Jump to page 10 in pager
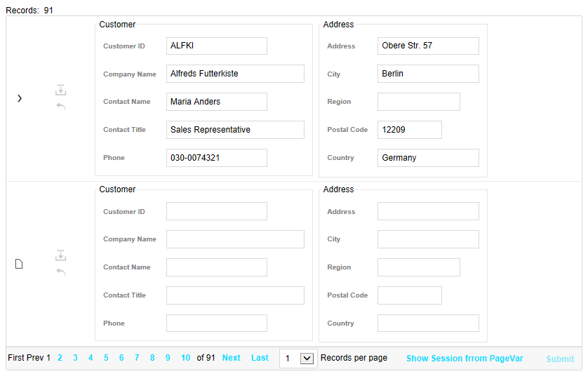Viewport: 588px width, 374px height. (186, 358)
